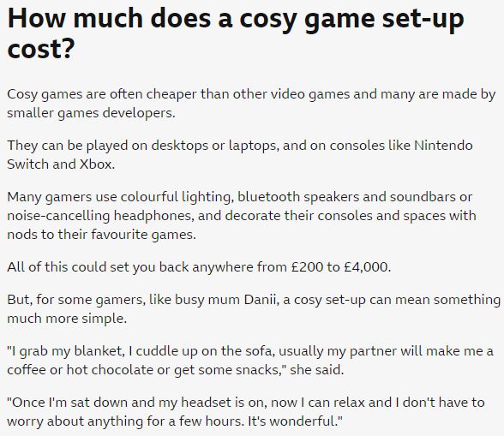Click the words 'smaller games developers'
Screen dimensions: 504x436
90,113
